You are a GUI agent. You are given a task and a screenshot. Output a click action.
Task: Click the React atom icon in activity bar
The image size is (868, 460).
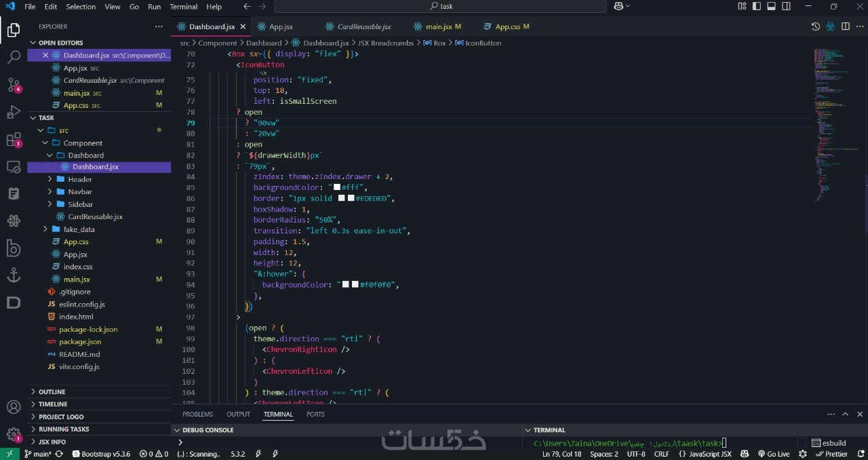pos(14,221)
